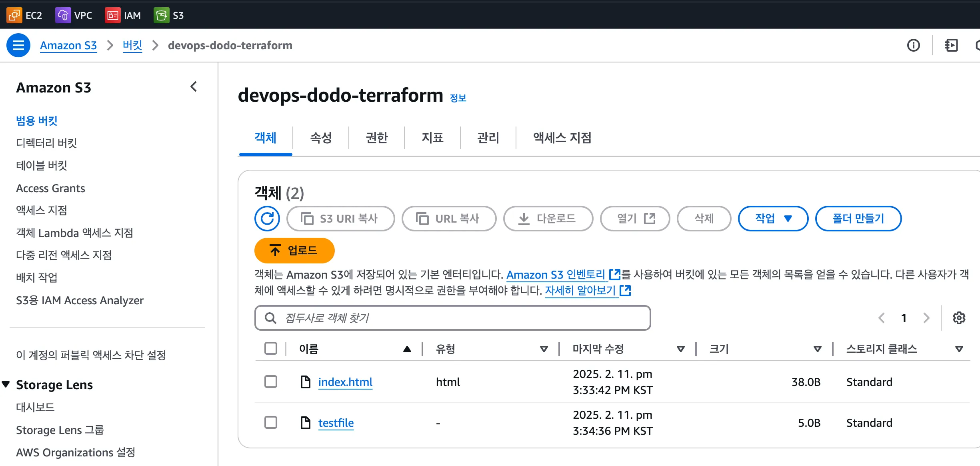Screen dimensions: 980x466
Task: Click the 업로드 upload button
Action: [x=294, y=251]
